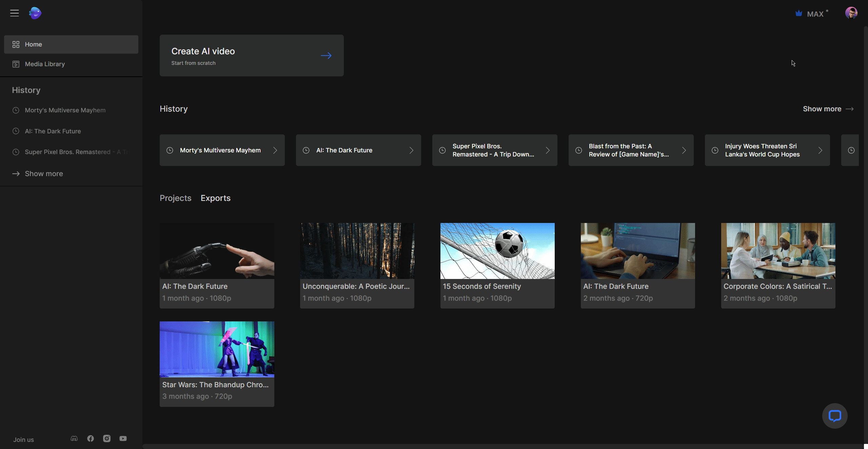Open history card Injury Woes Threaten Sri Lanka's
868x449 pixels.
[x=767, y=150]
